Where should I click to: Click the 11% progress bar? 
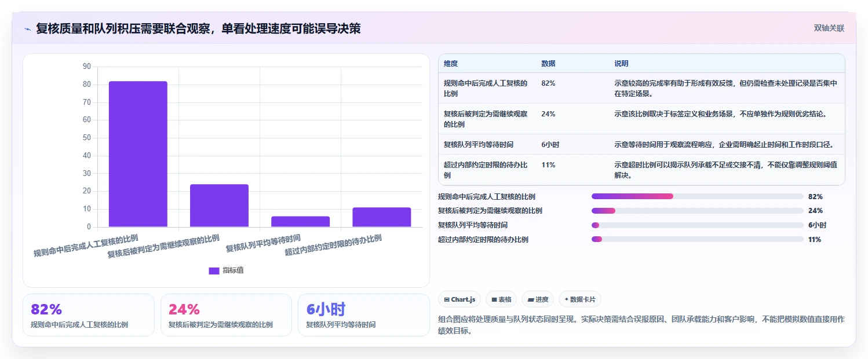pos(697,240)
